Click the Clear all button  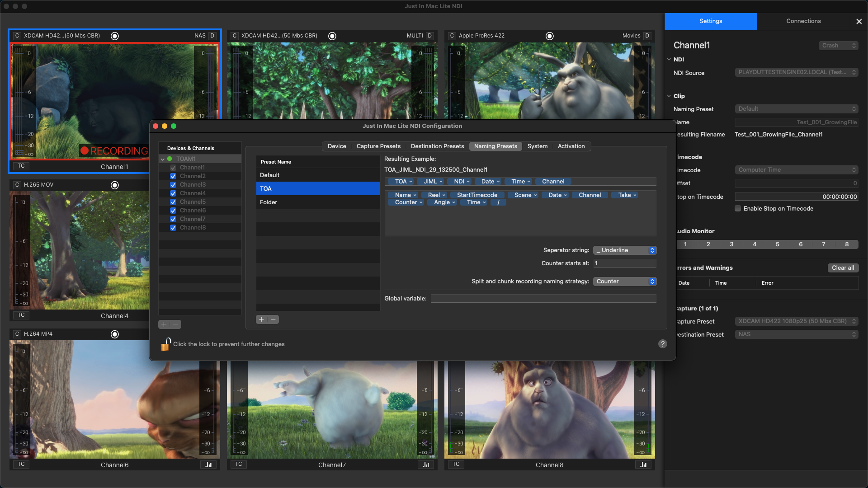(x=843, y=268)
